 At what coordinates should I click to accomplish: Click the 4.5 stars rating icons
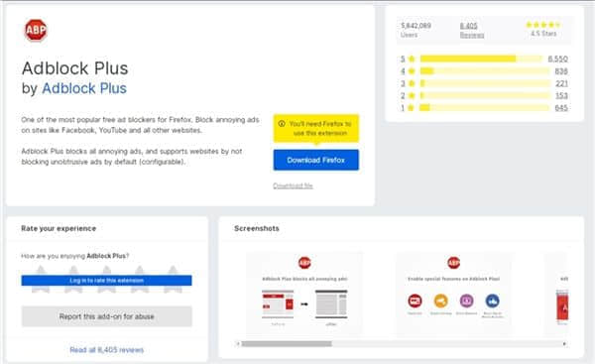point(543,25)
